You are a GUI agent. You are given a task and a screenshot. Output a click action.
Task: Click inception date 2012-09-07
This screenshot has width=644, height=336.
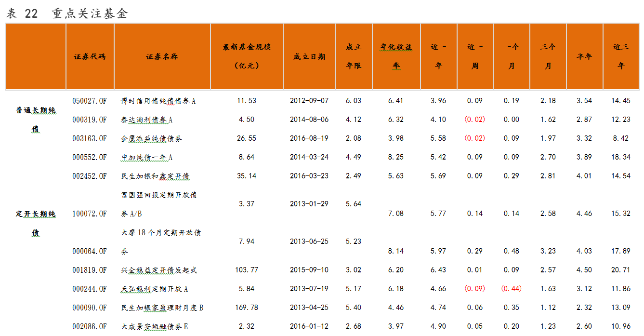click(309, 101)
